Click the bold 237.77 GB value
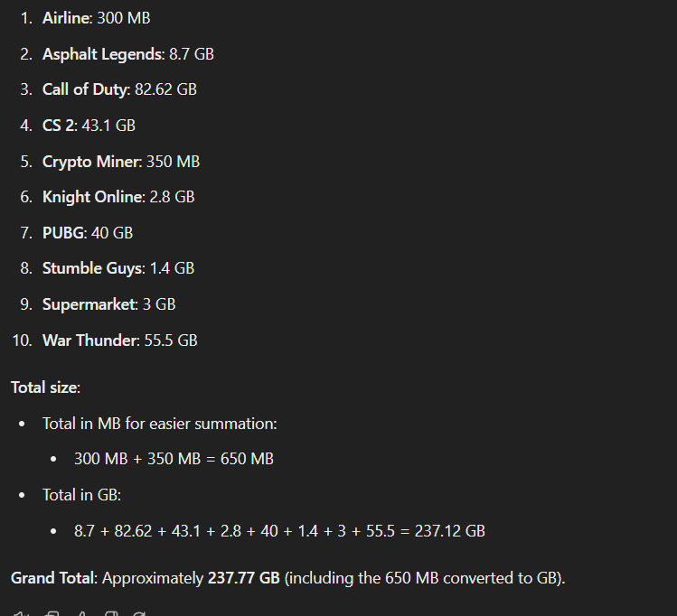The width and height of the screenshot is (677, 616). coord(244,578)
